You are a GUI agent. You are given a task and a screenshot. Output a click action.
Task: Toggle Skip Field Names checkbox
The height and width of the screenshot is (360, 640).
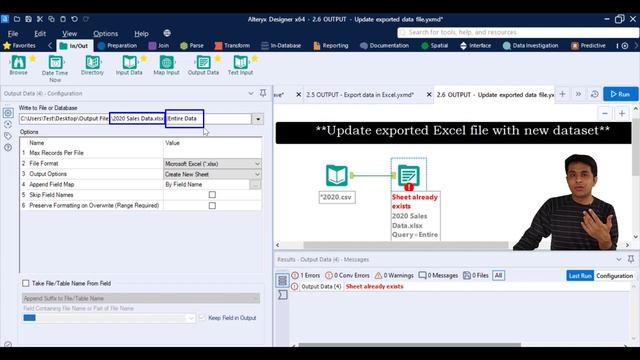(212, 195)
